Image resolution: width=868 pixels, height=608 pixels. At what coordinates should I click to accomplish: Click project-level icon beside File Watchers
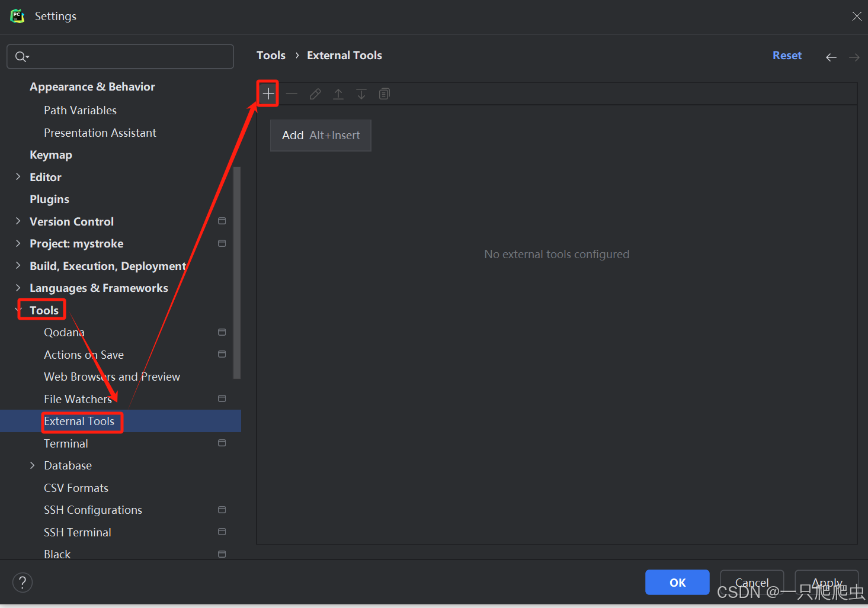(x=222, y=398)
